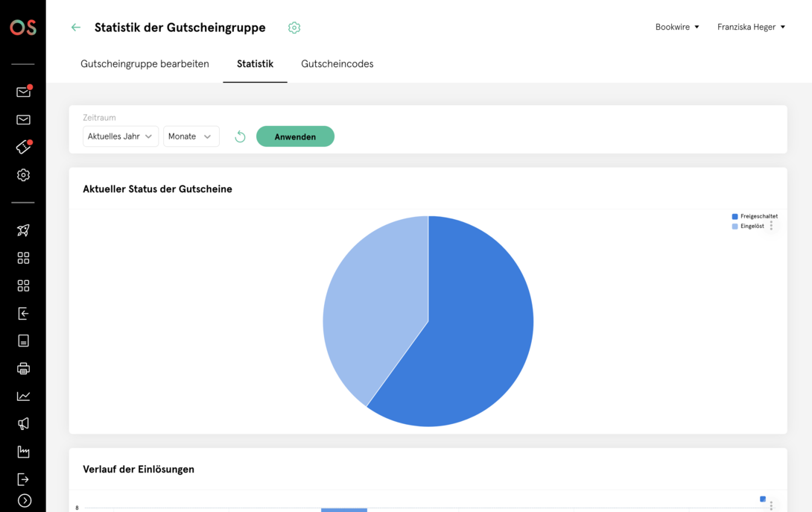Switch to Gutscheingruppe bearbeiten tab

tap(145, 64)
